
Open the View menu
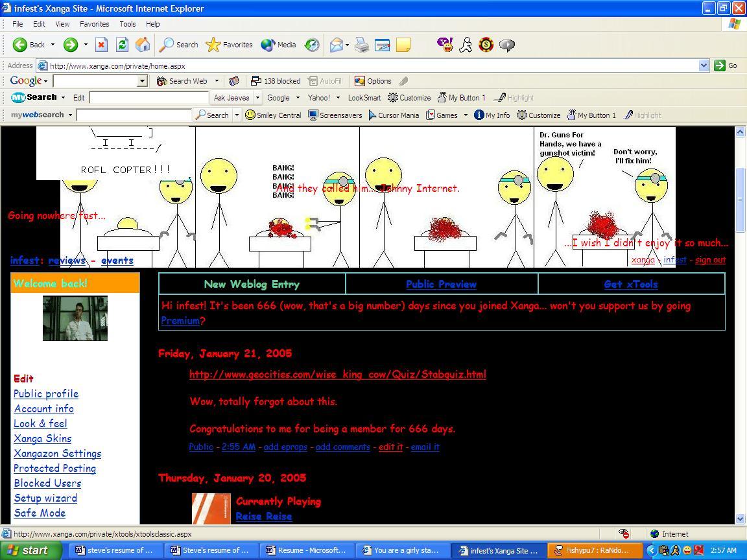point(62,24)
